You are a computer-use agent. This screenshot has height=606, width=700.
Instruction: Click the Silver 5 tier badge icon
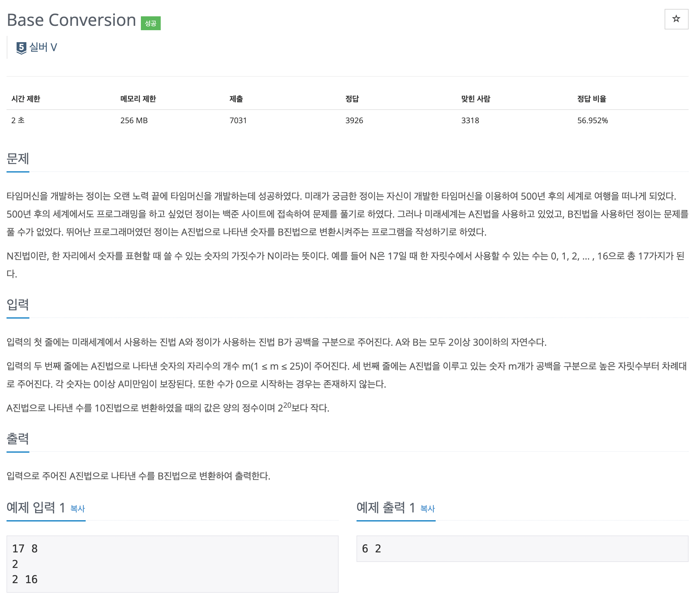pos(21,48)
